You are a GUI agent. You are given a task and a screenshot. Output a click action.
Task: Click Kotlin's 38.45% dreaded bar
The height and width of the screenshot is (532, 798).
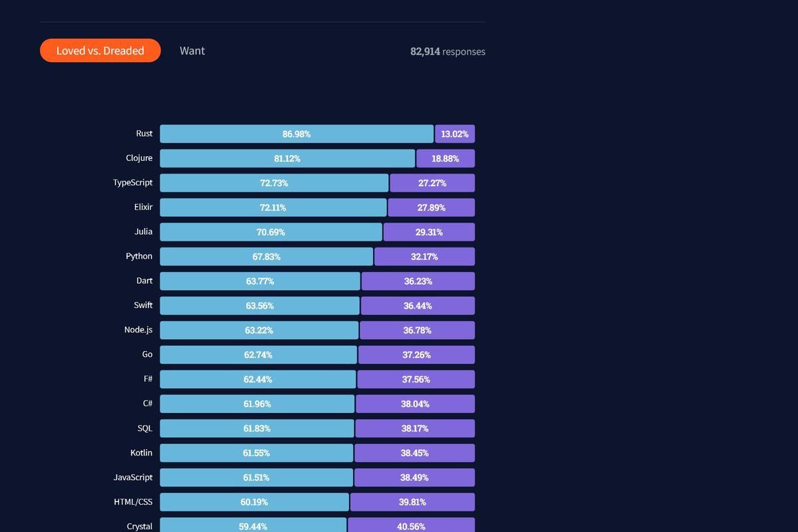(x=415, y=453)
